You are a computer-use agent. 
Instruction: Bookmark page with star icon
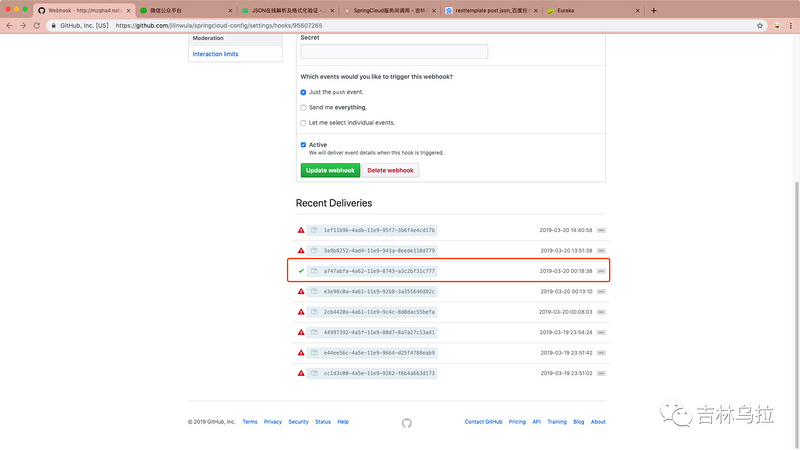click(760, 26)
